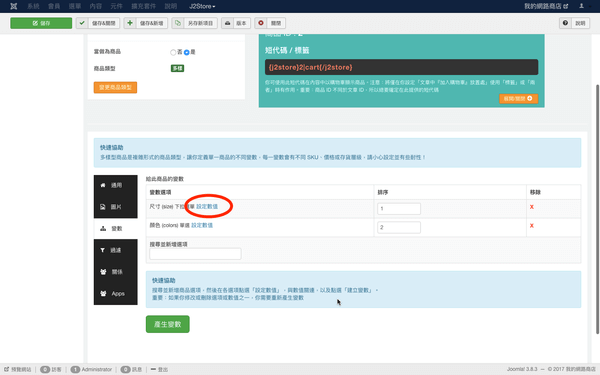The width and height of the screenshot is (600, 375).
Task: Open the 關係 relations tab
Action: (x=116, y=272)
